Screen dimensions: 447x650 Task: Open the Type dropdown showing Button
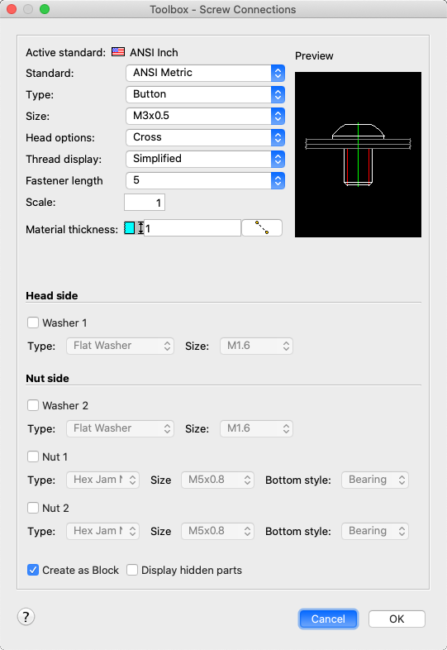click(205, 95)
